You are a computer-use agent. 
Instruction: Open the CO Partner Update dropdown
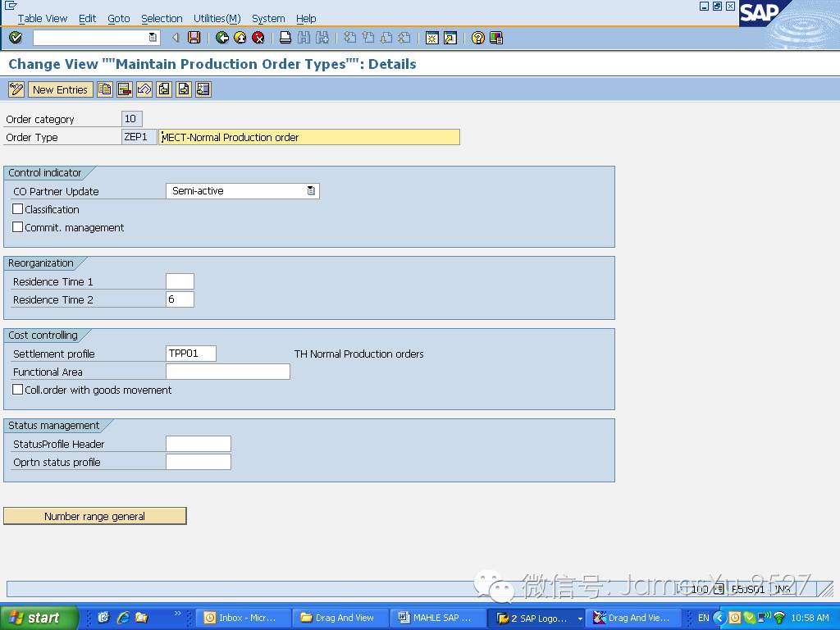click(x=311, y=190)
